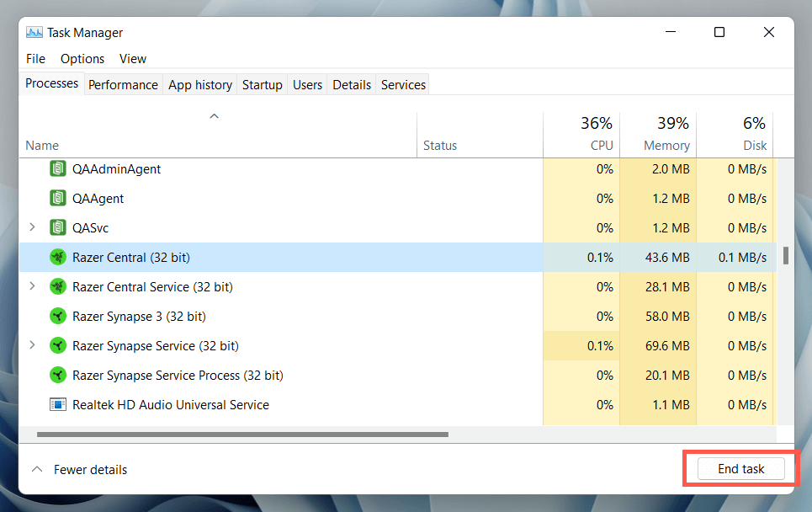Expand the Razer Central Service group

tap(32, 286)
